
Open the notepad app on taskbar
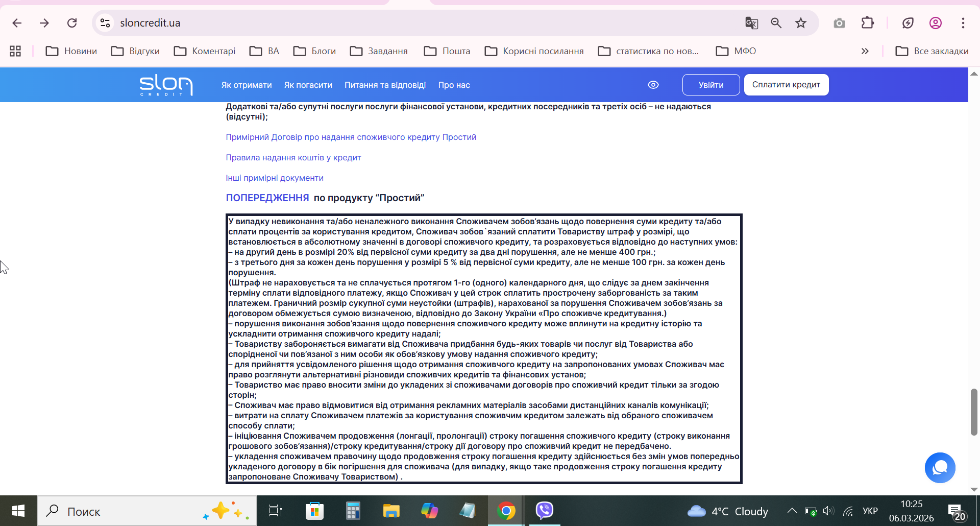click(x=468, y=511)
